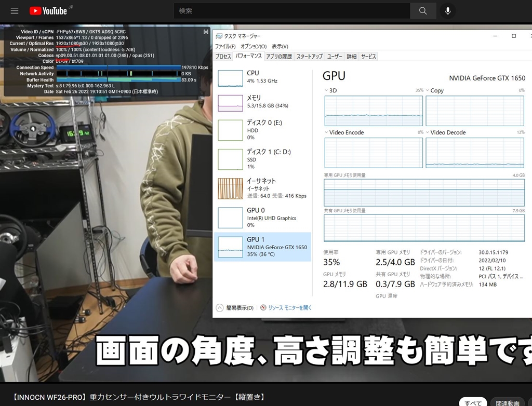The image size is (532, 406).
Task: Select the イーサネット network item
Action: 262,188
